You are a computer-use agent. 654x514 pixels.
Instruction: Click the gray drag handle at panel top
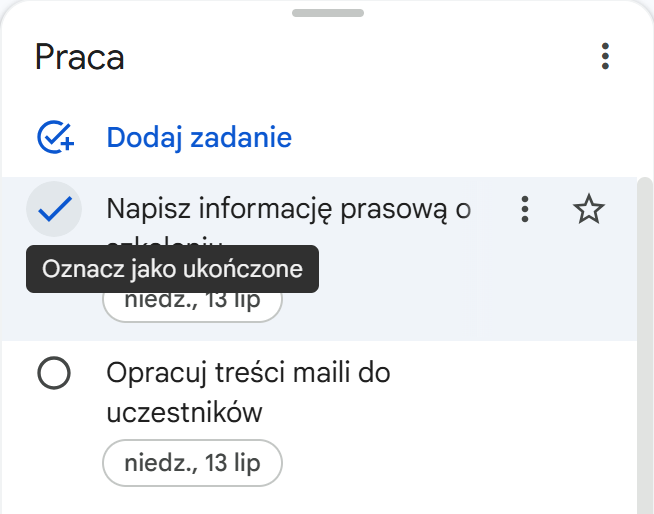click(327, 13)
